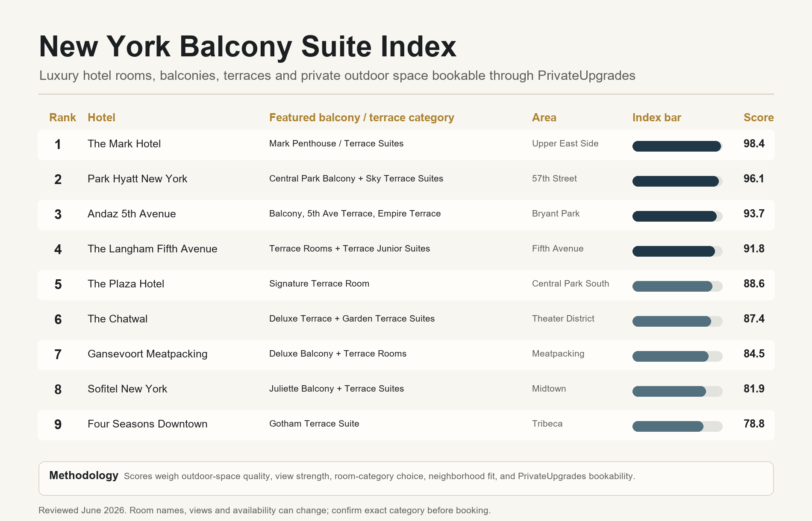Select Four Seasons Downtown name
This screenshot has width=812, height=521.
pos(147,424)
